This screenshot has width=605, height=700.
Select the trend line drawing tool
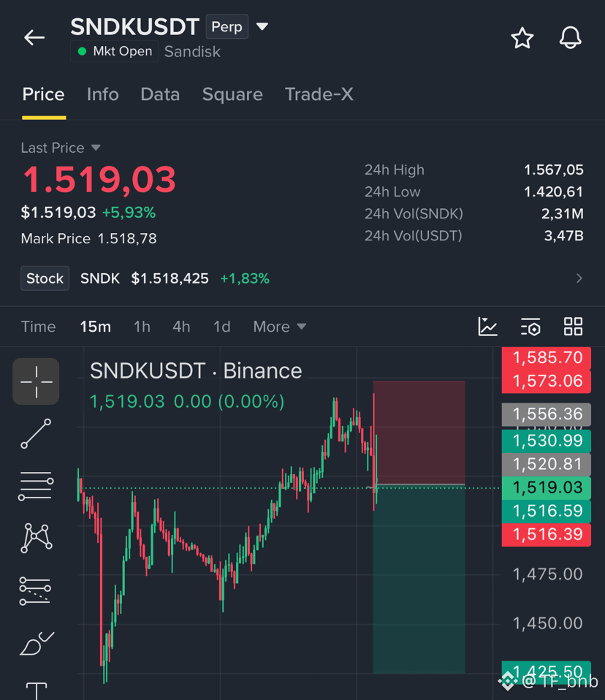(x=36, y=433)
